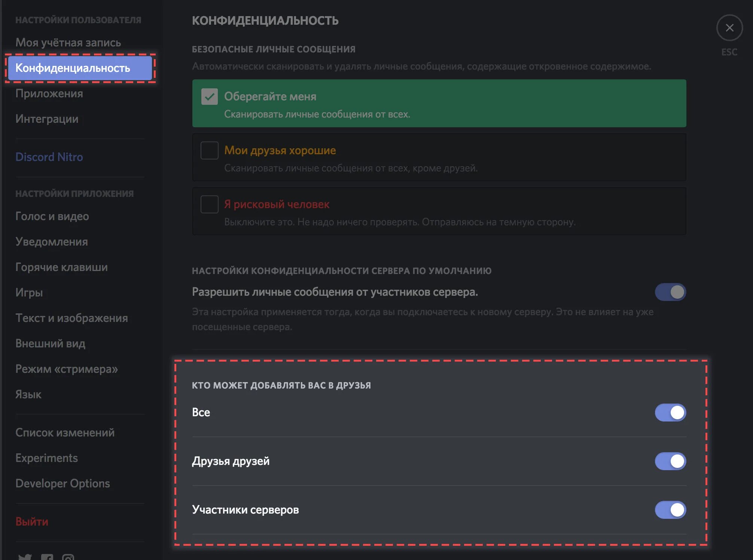
Task: Go to "Приложения" settings section
Action: tap(49, 94)
